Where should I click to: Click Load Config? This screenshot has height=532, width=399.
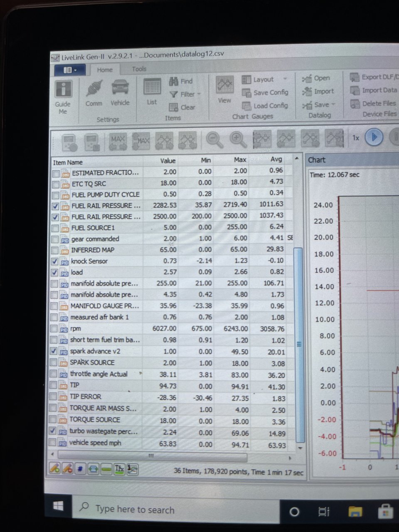click(x=265, y=106)
